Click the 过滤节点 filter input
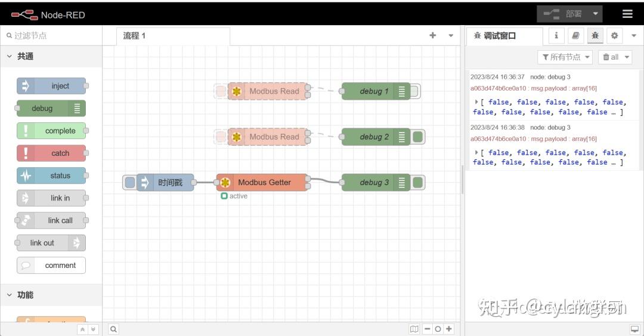The width and height of the screenshot is (644, 336). 54,36
